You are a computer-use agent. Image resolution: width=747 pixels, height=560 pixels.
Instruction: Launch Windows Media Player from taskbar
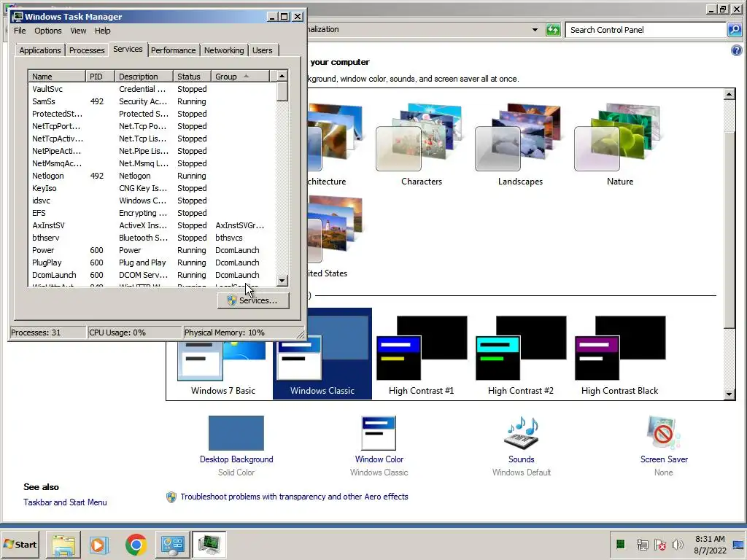click(99, 544)
